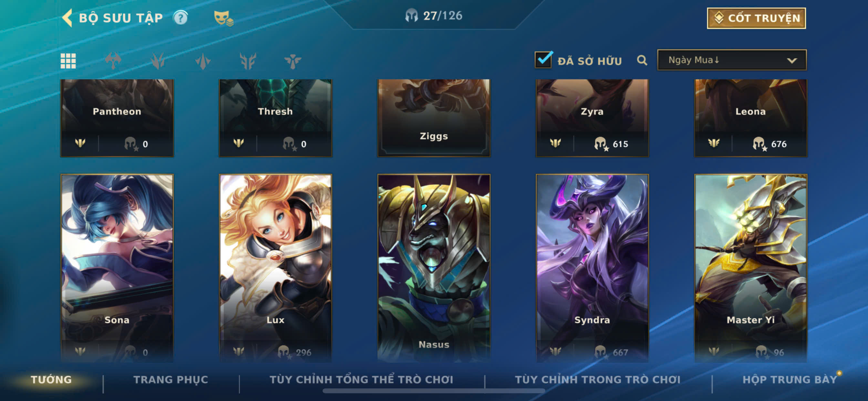Click the horizontal scrollbar under the tabs

[434, 391]
